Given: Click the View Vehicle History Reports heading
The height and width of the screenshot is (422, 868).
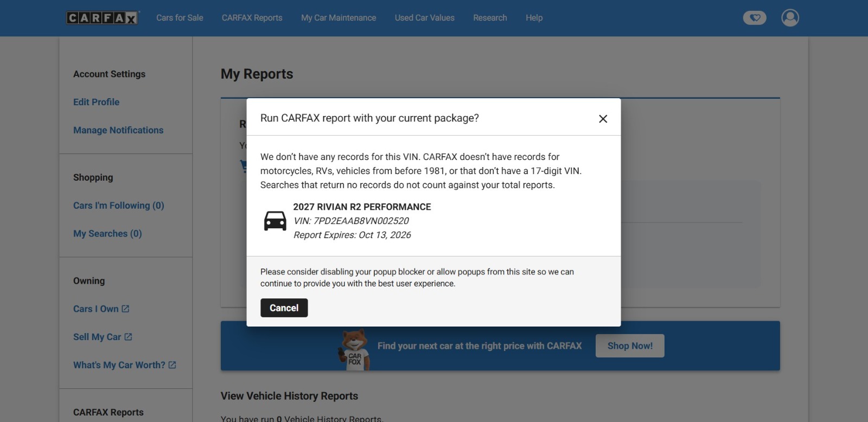Looking at the screenshot, I should point(289,396).
